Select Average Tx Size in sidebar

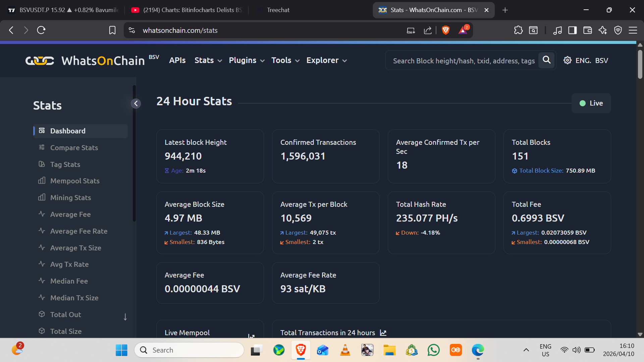click(x=76, y=248)
